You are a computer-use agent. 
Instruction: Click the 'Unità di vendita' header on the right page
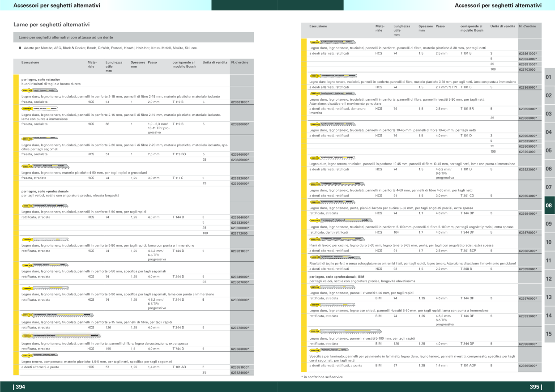pyautogui.click(x=503, y=26)
